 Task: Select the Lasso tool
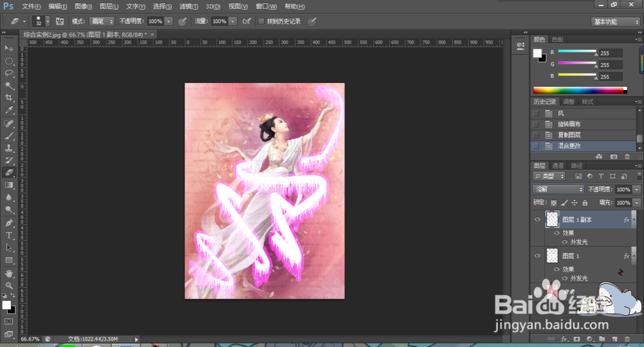coord(8,73)
